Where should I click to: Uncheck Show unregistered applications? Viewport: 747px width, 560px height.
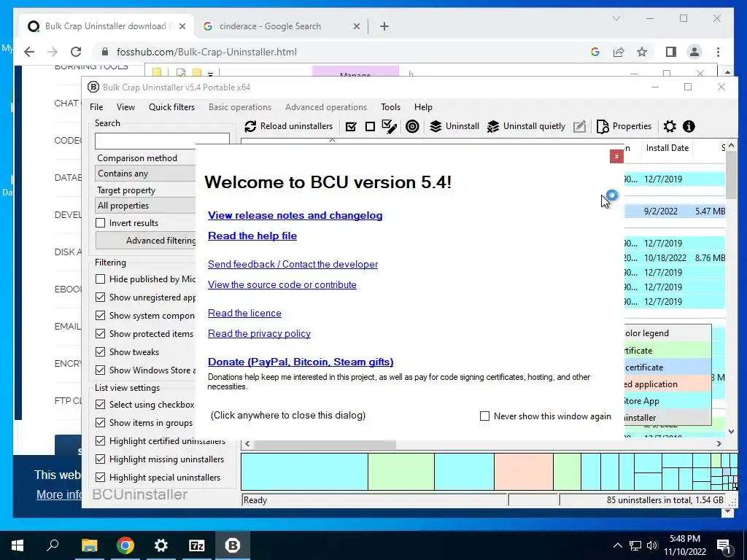100,297
